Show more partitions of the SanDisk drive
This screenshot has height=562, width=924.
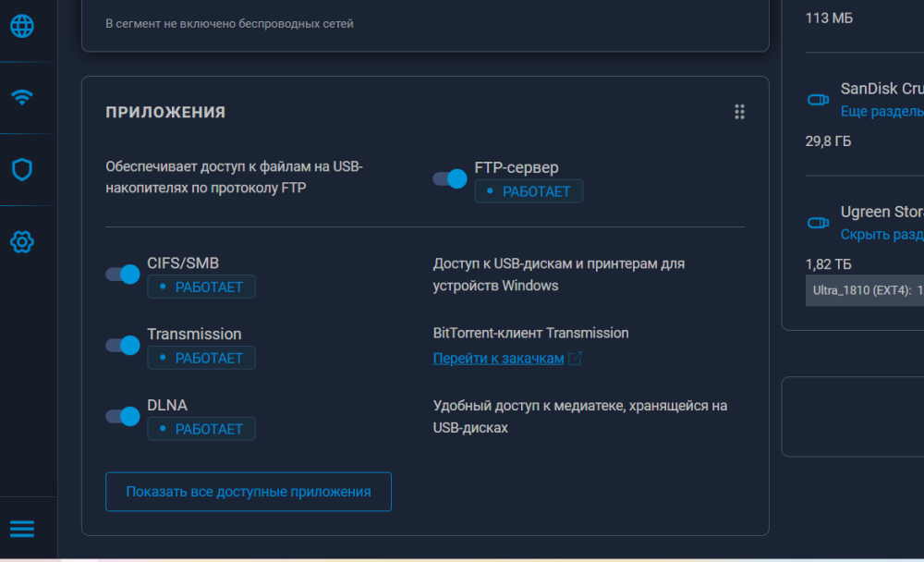(x=882, y=112)
